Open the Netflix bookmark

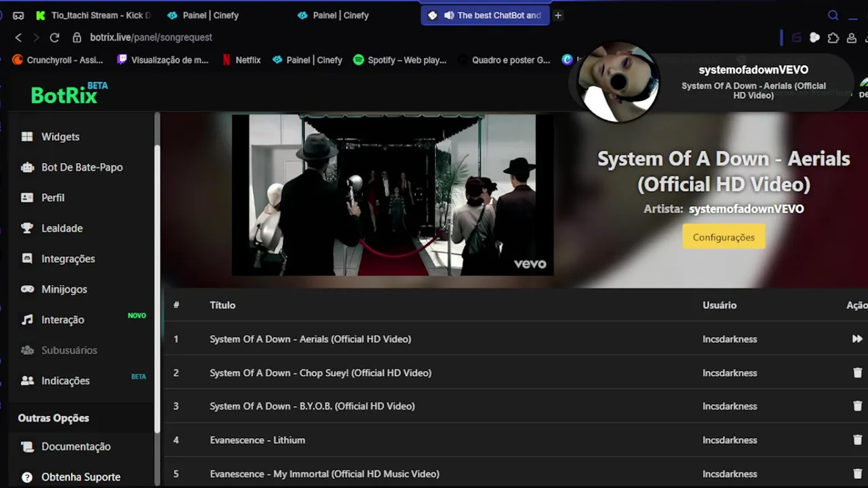[241, 60]
